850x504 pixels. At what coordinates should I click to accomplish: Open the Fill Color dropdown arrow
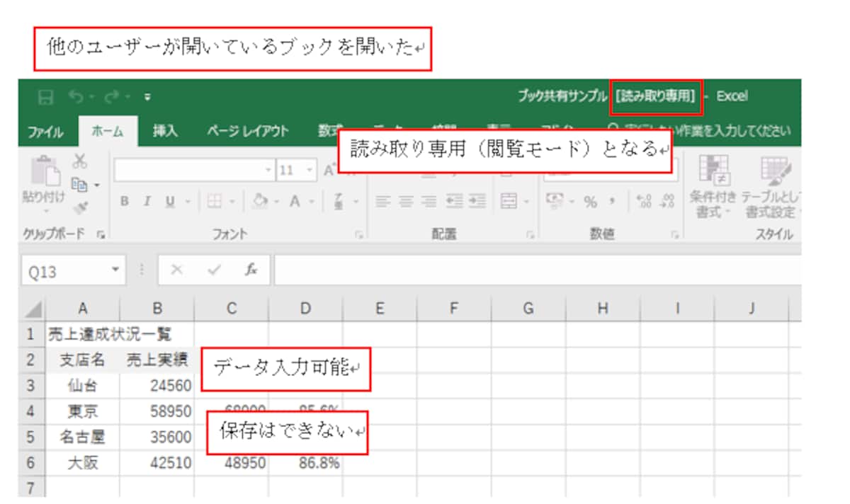275,202
